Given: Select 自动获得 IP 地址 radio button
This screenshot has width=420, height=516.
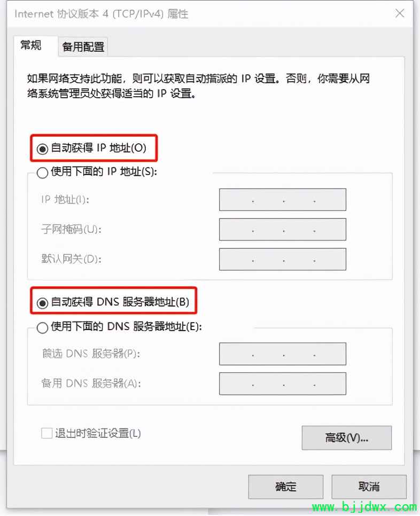Looking at the screenshot, I should 42,148.
